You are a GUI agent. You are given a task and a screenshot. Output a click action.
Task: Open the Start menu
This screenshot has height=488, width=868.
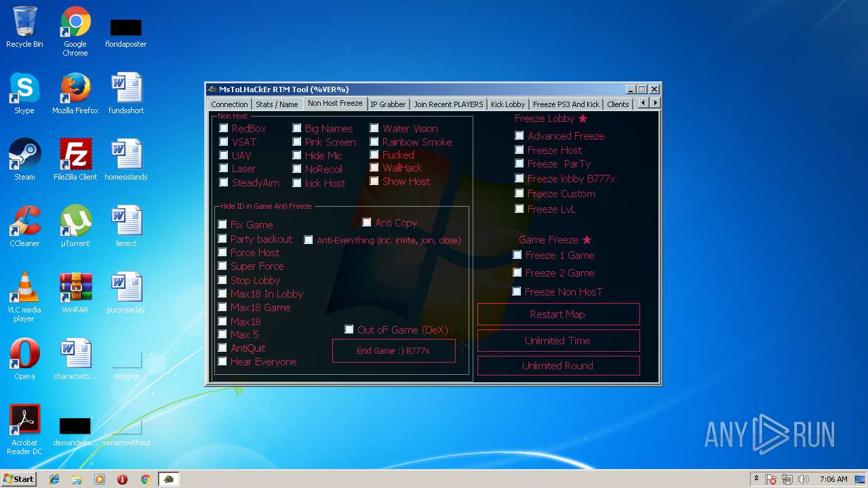pyautogui.click(x=18, y=479)
